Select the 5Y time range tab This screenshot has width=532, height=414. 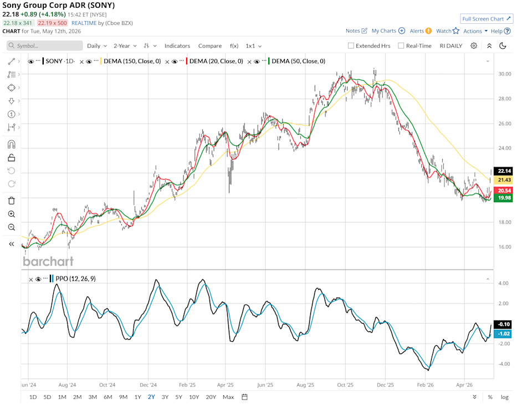[178, 397]
